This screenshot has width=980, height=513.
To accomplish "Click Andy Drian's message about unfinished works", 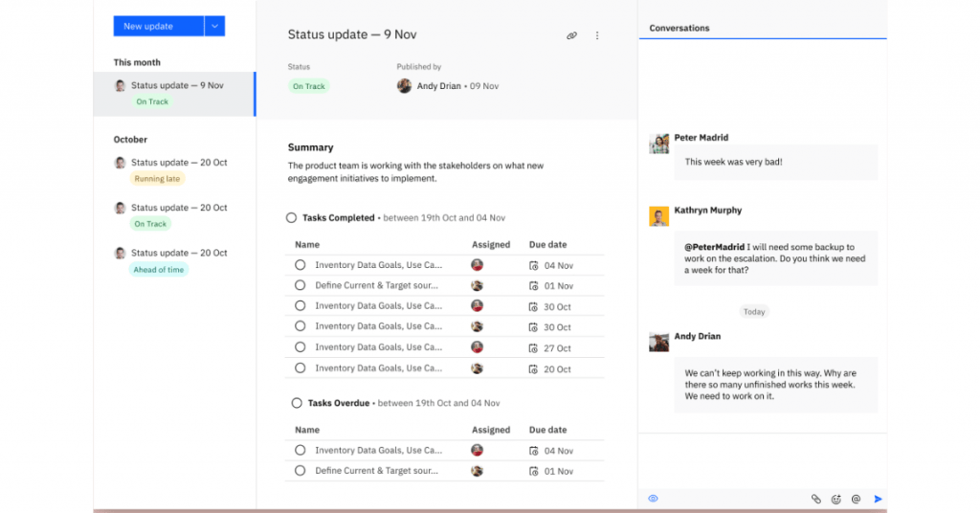I will (x=775, y=385).
